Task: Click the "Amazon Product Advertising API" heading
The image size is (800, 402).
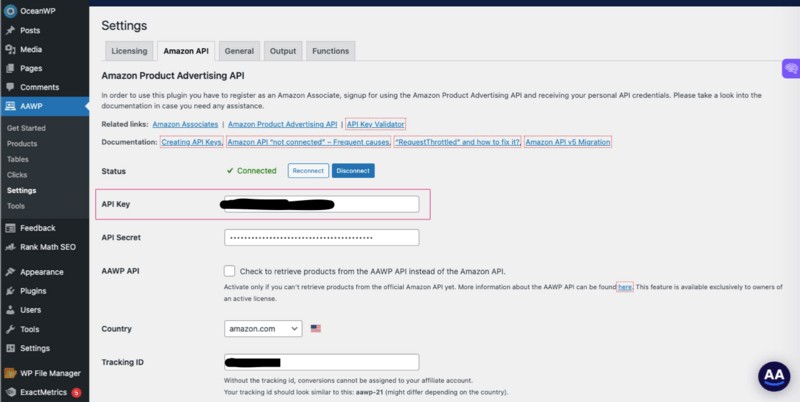Action: [x=173, y=76]
